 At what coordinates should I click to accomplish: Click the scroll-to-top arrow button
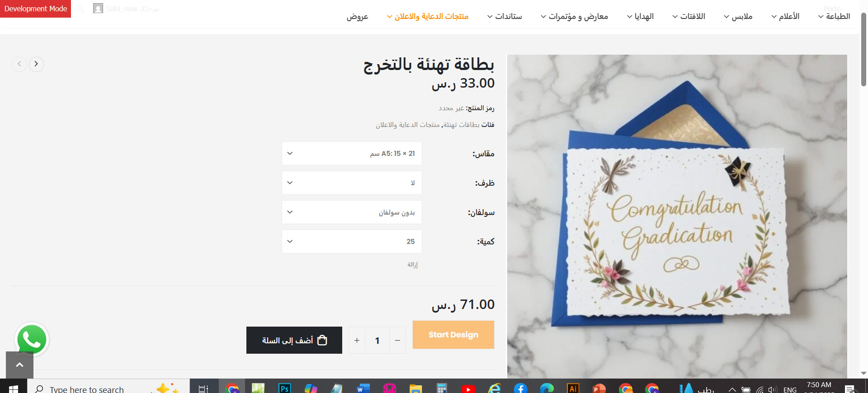pos(19,365)
